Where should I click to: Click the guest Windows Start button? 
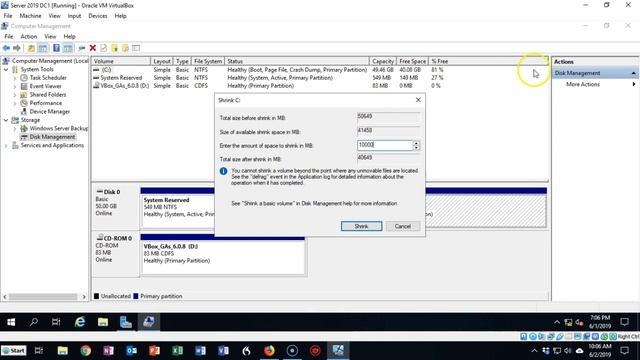(11, 322)
